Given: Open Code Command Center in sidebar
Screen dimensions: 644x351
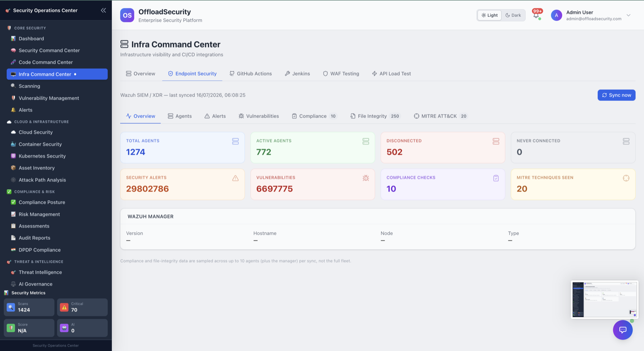Looking at the screenshot, I should 57,62.
